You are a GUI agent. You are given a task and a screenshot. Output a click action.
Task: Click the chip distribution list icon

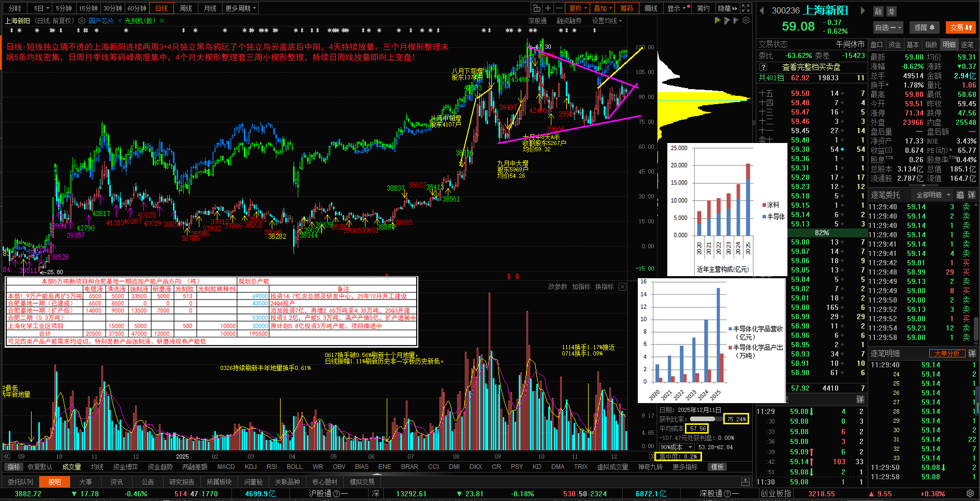[718, 21]
